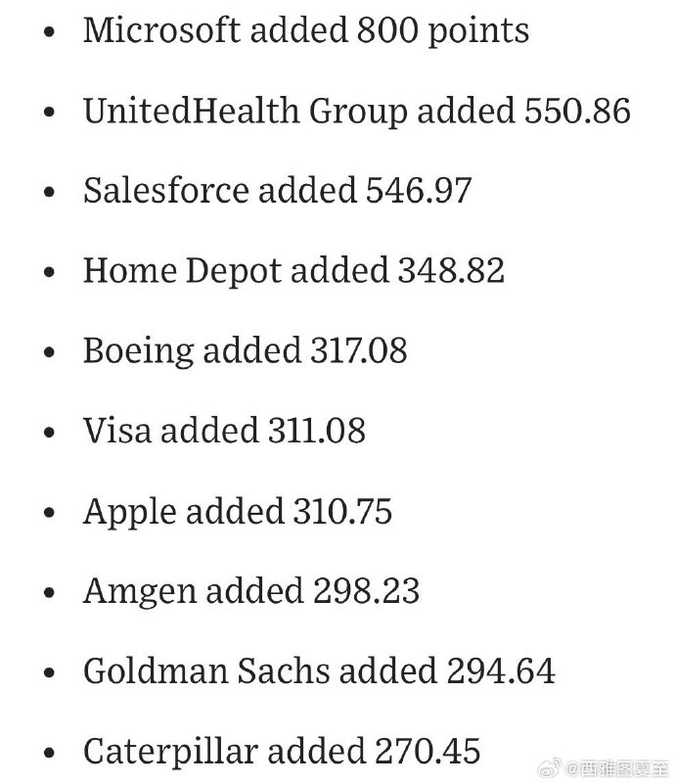Click the Amgen added 298.23 entry
Viewport: 675px width, 784px height.
click(251, 591)
